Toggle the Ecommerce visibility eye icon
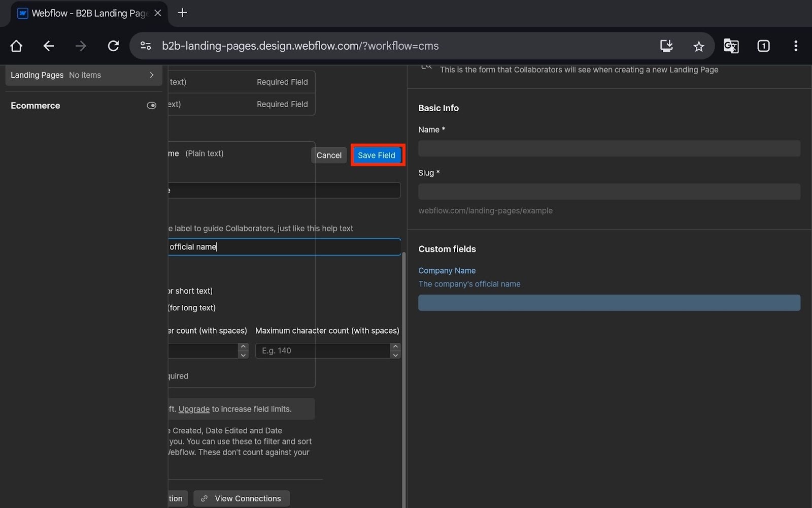 click(151, 106)
